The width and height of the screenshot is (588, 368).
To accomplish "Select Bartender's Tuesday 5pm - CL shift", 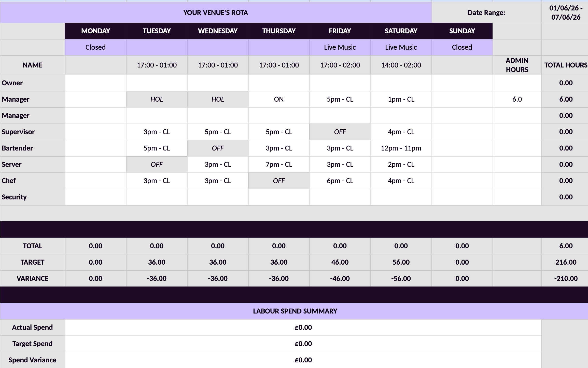I will click(x=157, y=148).
